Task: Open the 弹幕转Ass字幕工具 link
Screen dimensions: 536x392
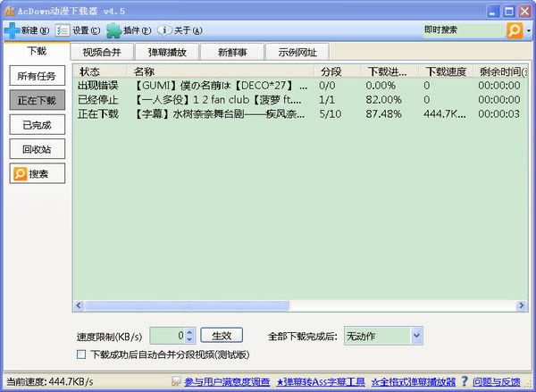Action: 321,382
